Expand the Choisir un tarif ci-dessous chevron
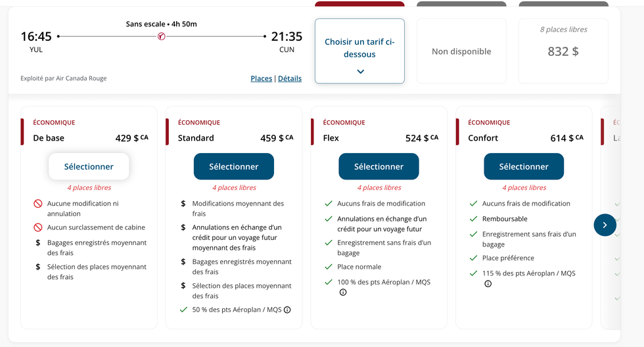The height and width of the screenshot is (347, 644). click(x=360, y=72)
